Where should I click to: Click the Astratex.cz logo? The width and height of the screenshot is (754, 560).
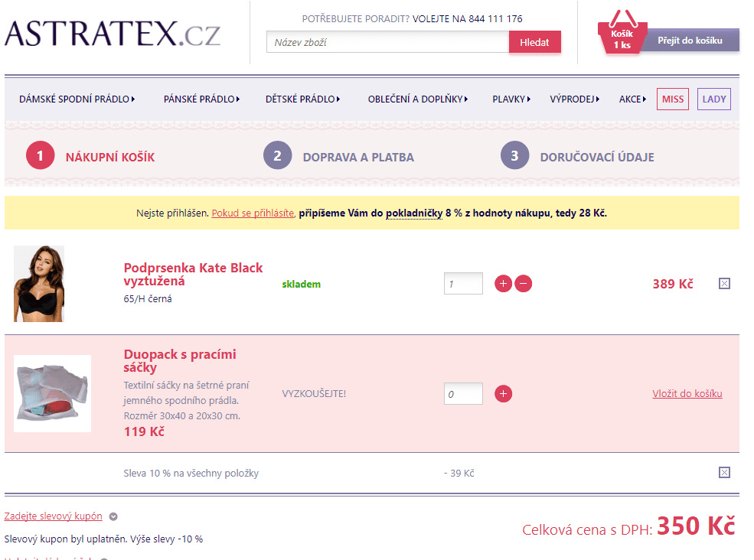113,34
